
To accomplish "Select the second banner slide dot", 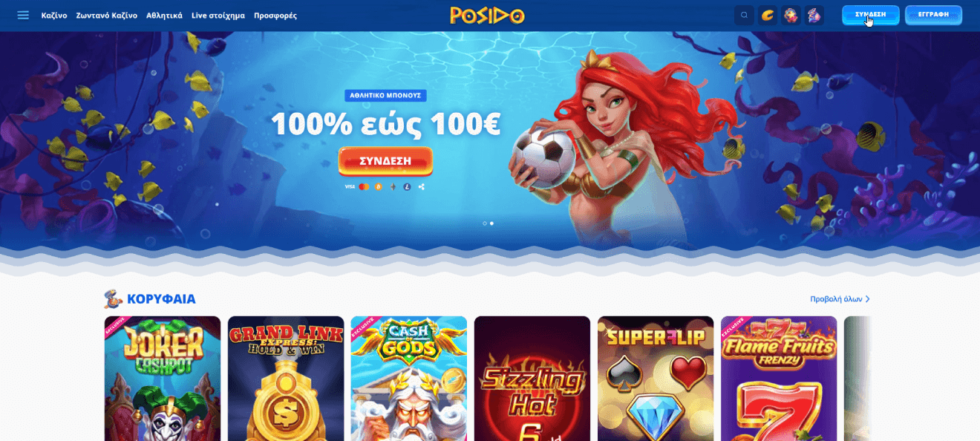I will pos(491,223).
